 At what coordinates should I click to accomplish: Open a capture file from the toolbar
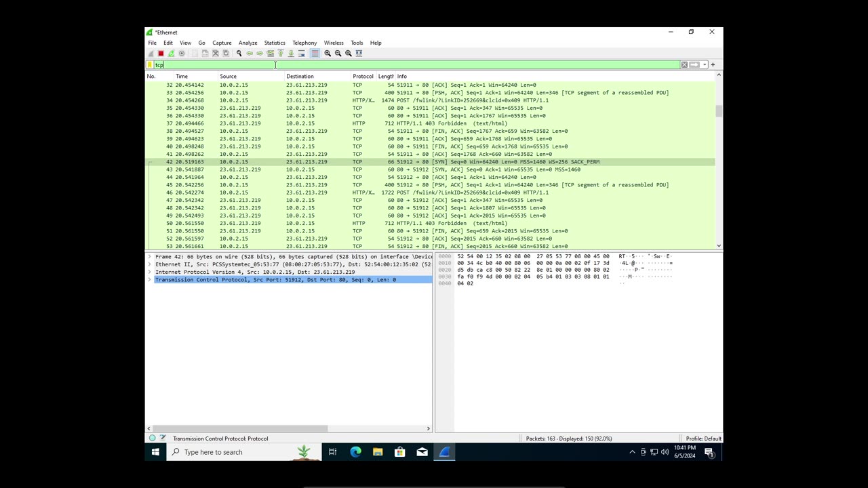point(194,54)
